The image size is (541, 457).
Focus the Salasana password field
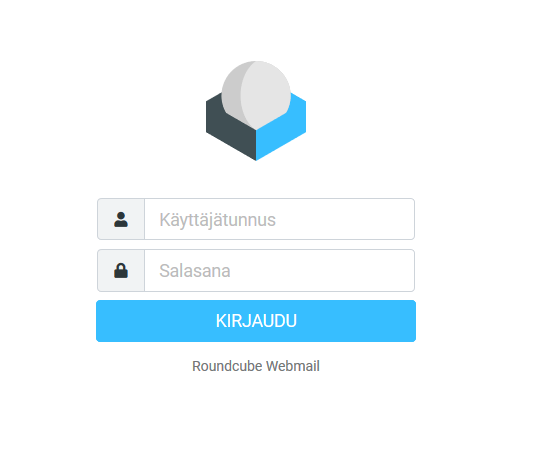279,270
